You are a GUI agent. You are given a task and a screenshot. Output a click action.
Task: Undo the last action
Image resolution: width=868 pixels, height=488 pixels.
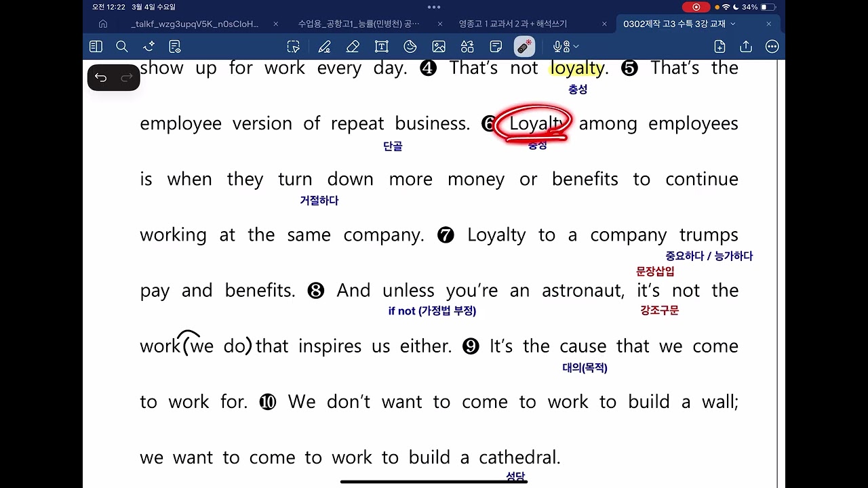pos(101,78)
